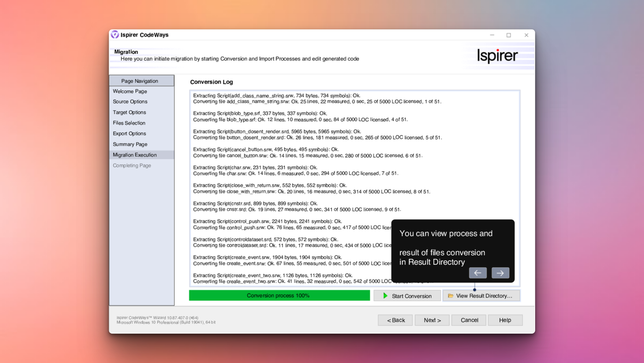Click the folder icon on View Result Directory
The image size is (644, 363).
(452, 295)
